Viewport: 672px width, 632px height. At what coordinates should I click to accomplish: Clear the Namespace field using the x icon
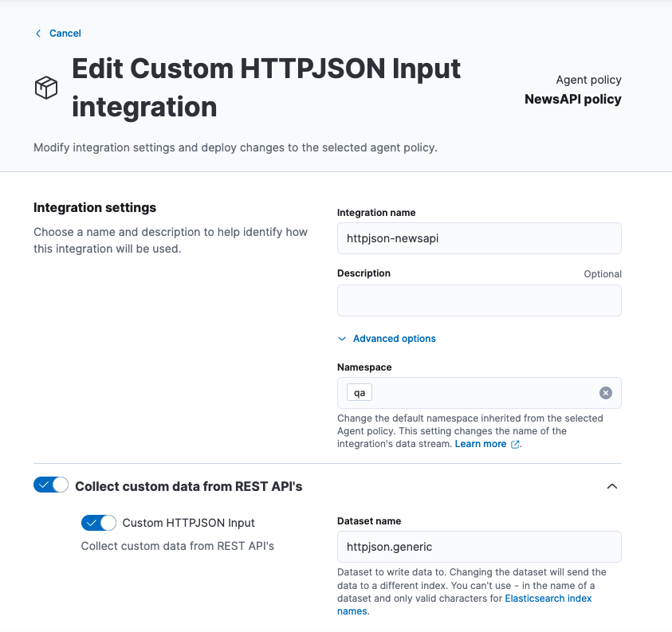pos(605,392)
